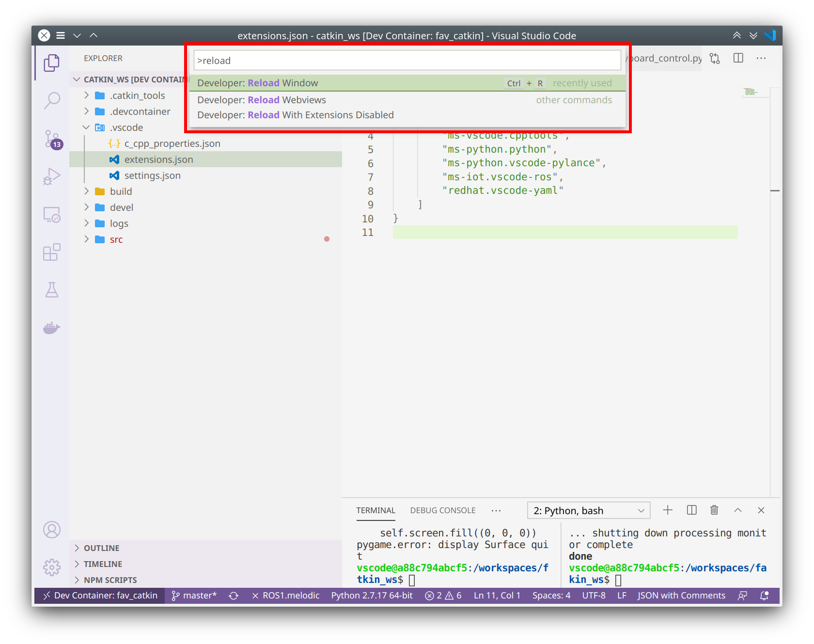
Task: Open the Run and Debug view
Action: pos(52,176)
